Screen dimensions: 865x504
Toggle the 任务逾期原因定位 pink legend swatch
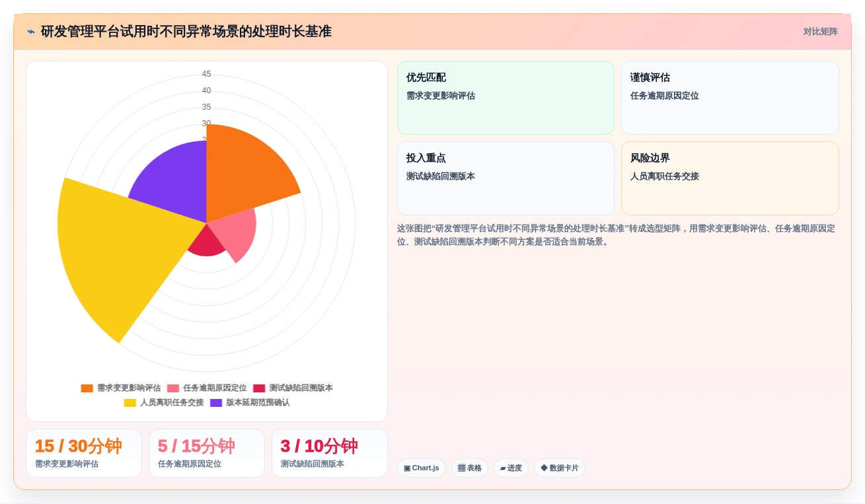[173, 388]
